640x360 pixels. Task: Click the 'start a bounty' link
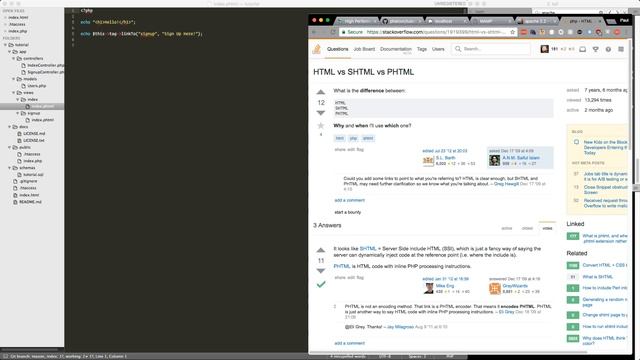[x=348, y=212]
